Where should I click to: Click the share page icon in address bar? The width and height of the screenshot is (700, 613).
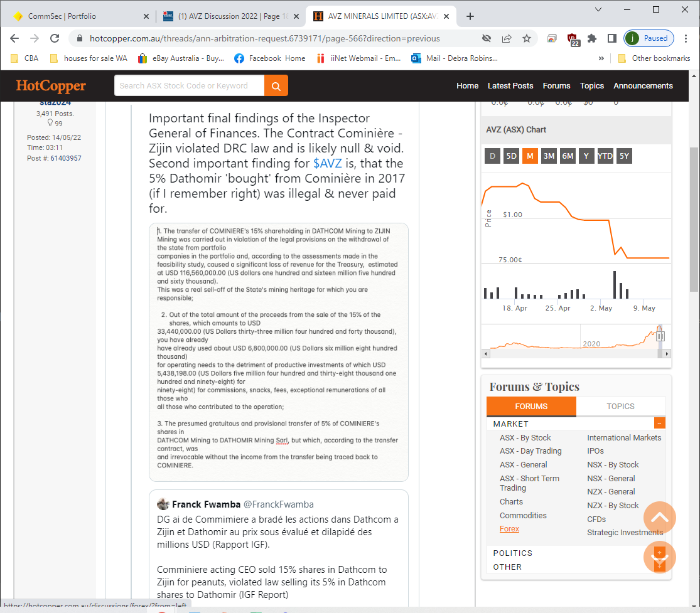pyautogui.click(x=507, y=38)
